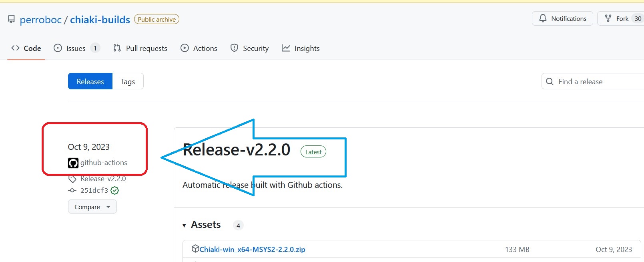
Task: Click the Insights graph icon
Action: [x=286, y=48]
